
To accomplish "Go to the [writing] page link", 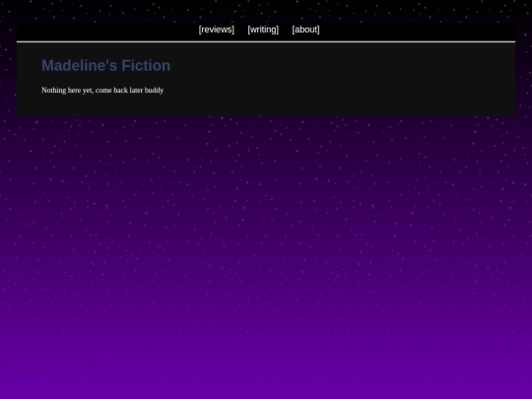I will pos(263,30).
